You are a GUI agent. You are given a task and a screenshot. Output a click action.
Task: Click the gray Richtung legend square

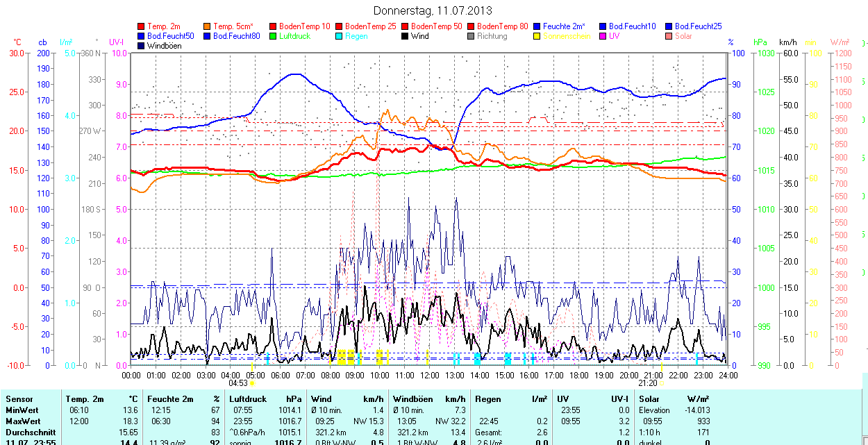click(471, 36)
